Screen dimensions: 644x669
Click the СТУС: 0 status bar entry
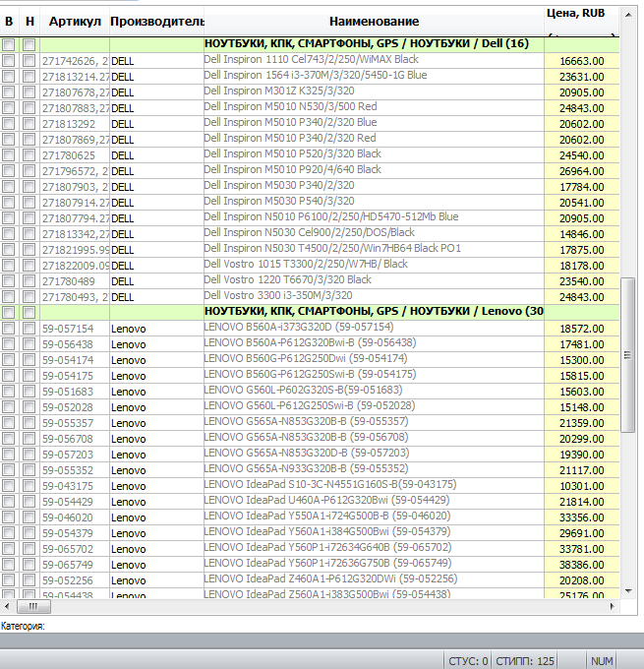click(468, 661)
